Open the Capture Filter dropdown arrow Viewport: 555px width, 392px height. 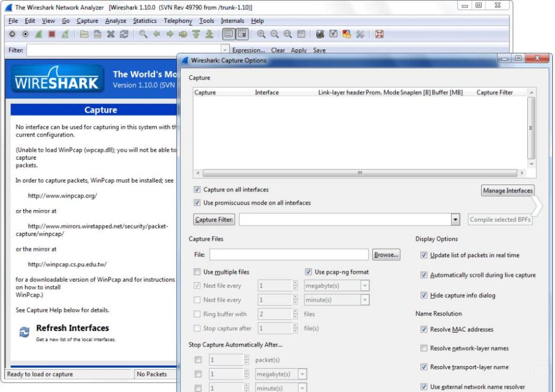[x=455, y=219]
